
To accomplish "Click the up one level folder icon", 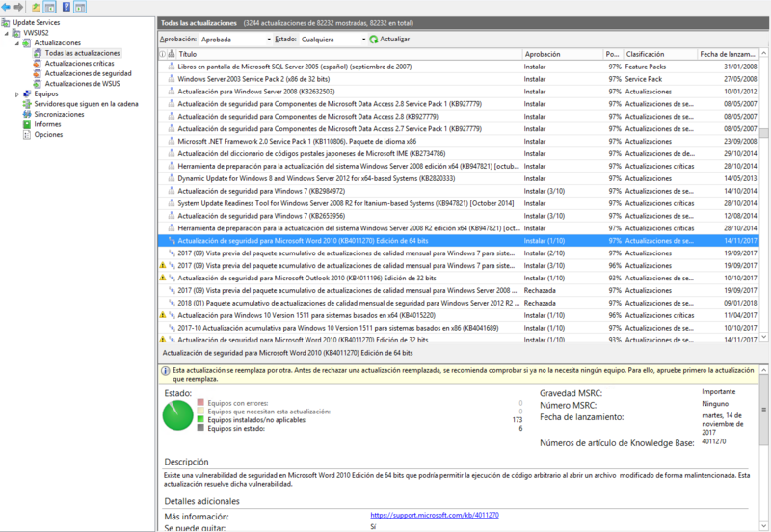I will tap(36, 7).
